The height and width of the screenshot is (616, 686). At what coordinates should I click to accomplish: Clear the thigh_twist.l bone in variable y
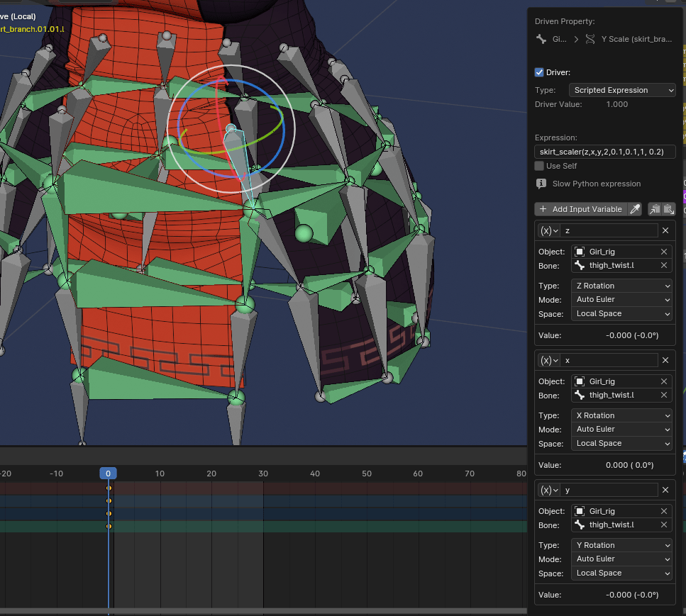point(664,525)
